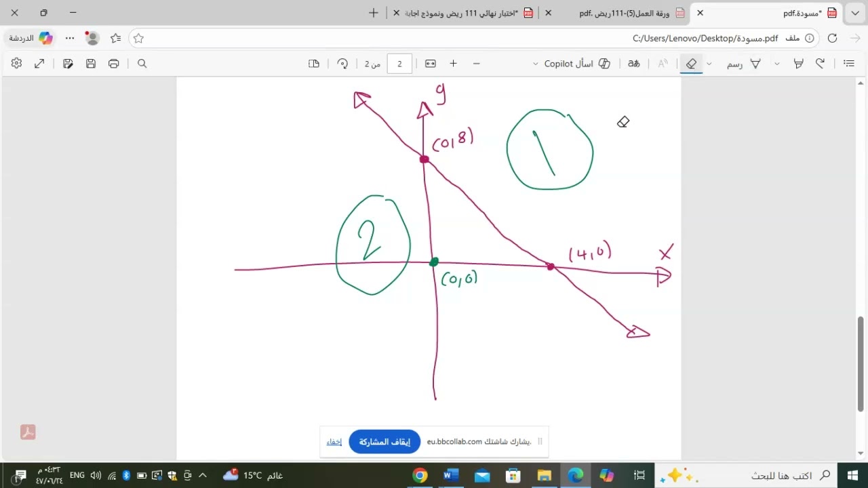Click the address bar file path
The height and width of the screenshot is (488, 868).
[705, 38]
